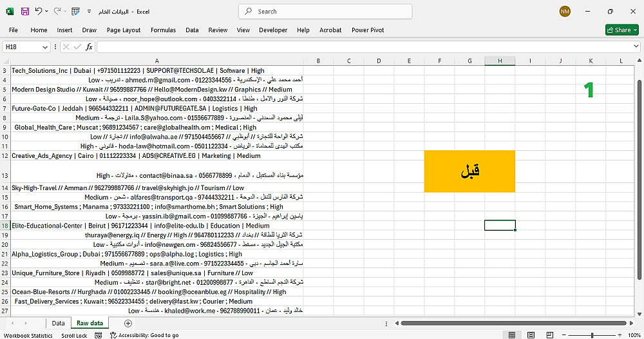Screen dimensions: 644x339
Task: Switch to Page Layout view icon
Action: tap(531, 335)
